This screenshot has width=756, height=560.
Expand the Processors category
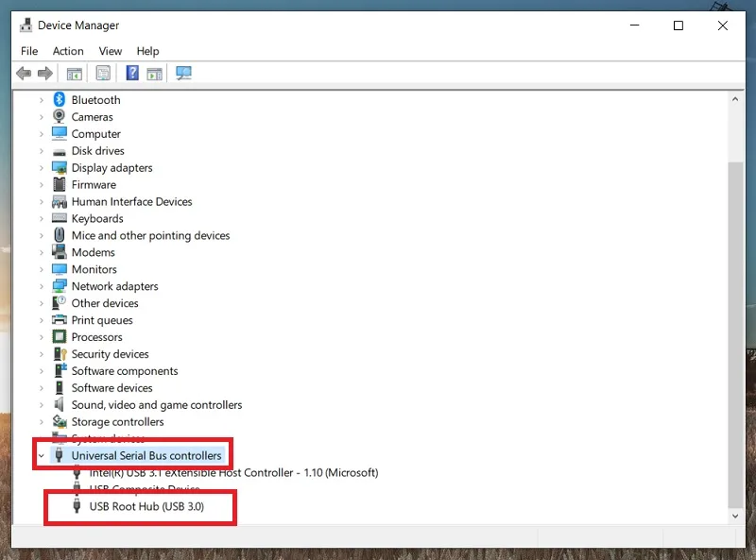[x=42, y=337]
